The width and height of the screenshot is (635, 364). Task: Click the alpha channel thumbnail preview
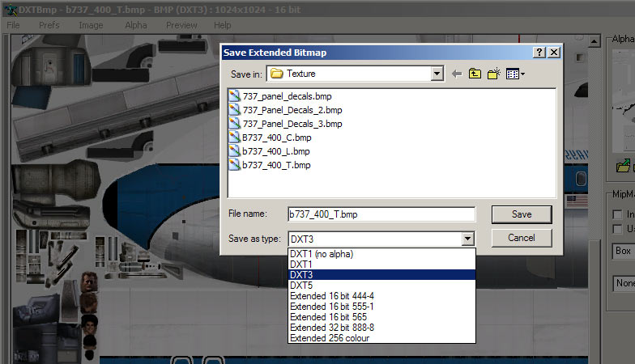(x=624, y=101)
